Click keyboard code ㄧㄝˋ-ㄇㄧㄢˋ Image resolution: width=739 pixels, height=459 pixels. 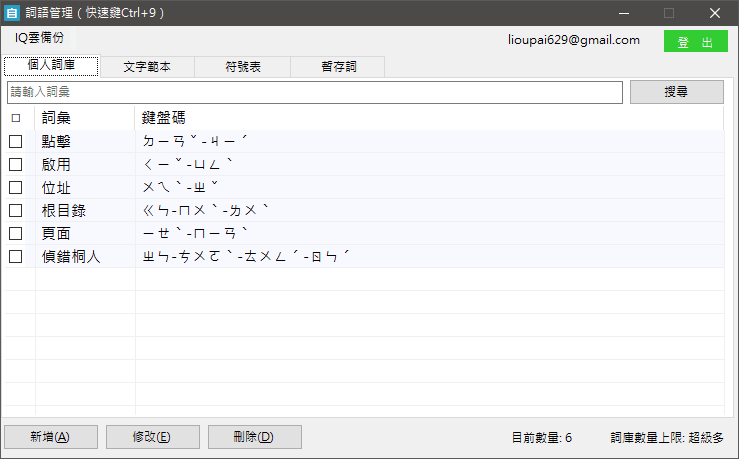click(195, 233)
